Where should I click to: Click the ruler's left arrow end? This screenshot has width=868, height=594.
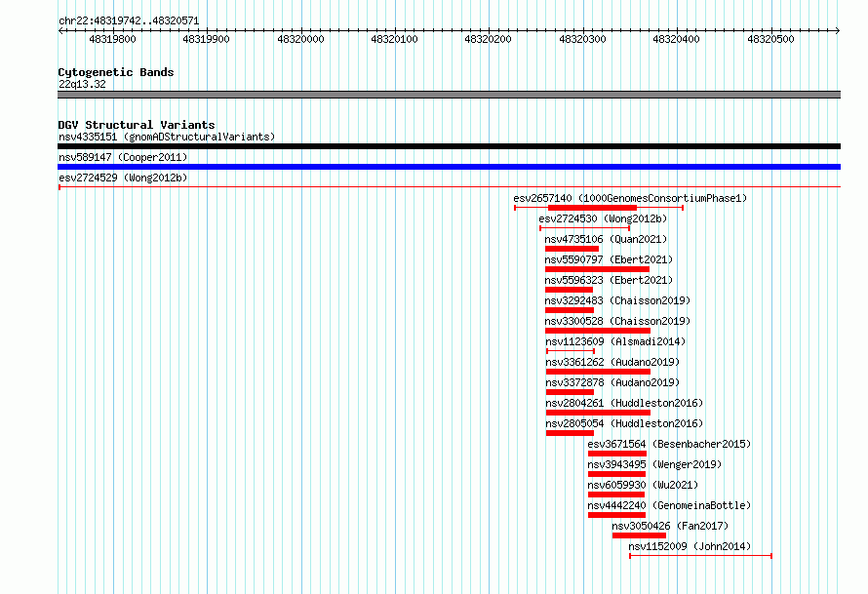tap(60, 31)
